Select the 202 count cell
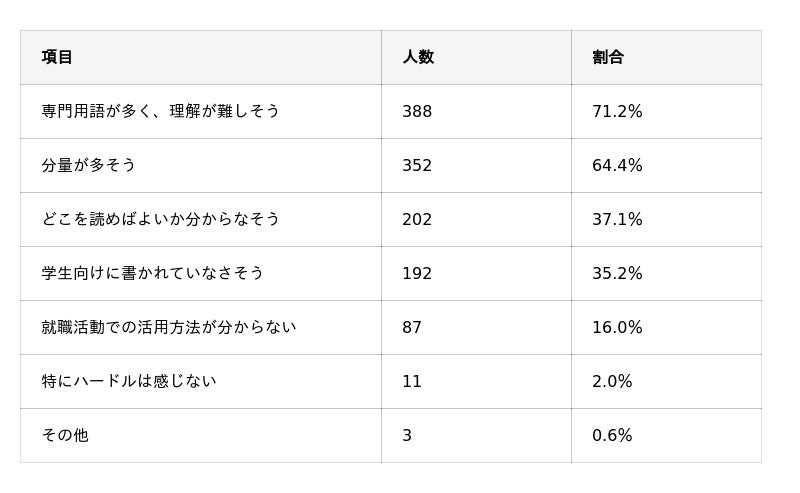Screen dimensions: 800x493 pyautogui.click(x=417, y=219)
